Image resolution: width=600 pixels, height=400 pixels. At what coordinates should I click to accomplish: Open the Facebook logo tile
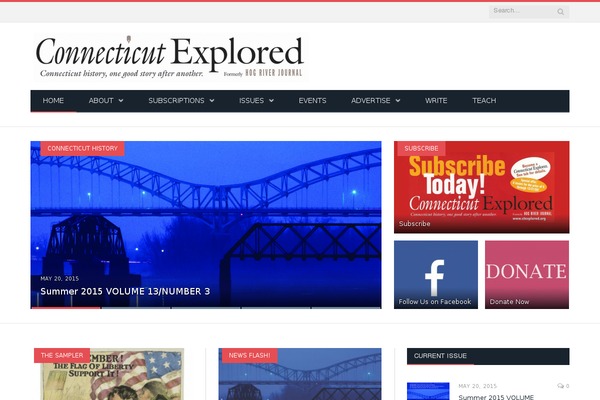coord(436,274)
